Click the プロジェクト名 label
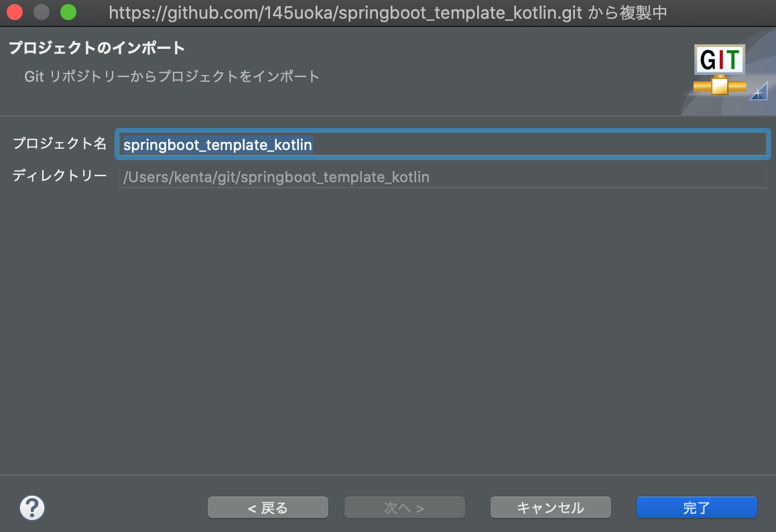 pos(59,143)
